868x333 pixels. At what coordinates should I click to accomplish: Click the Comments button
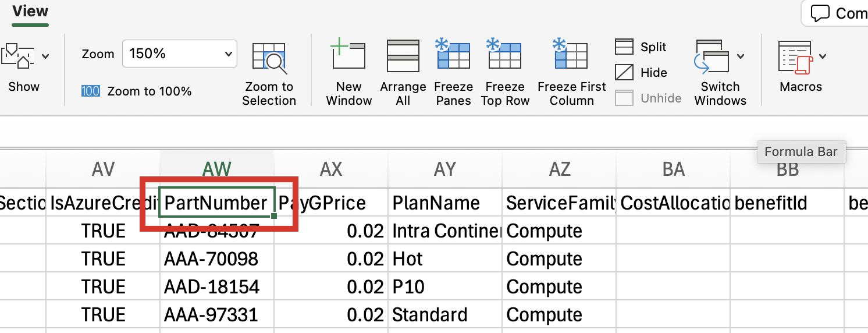(x=835, y=13)
